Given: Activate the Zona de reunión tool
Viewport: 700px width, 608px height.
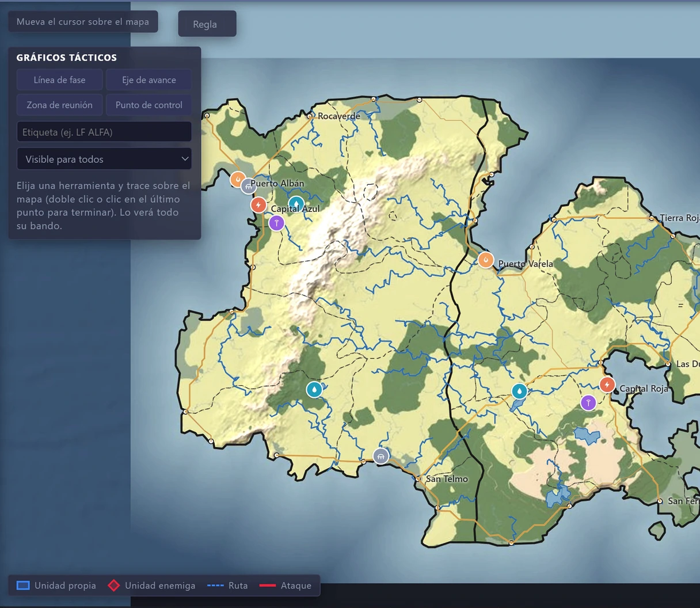Looking at the screenshot, I should click(59, 105).
